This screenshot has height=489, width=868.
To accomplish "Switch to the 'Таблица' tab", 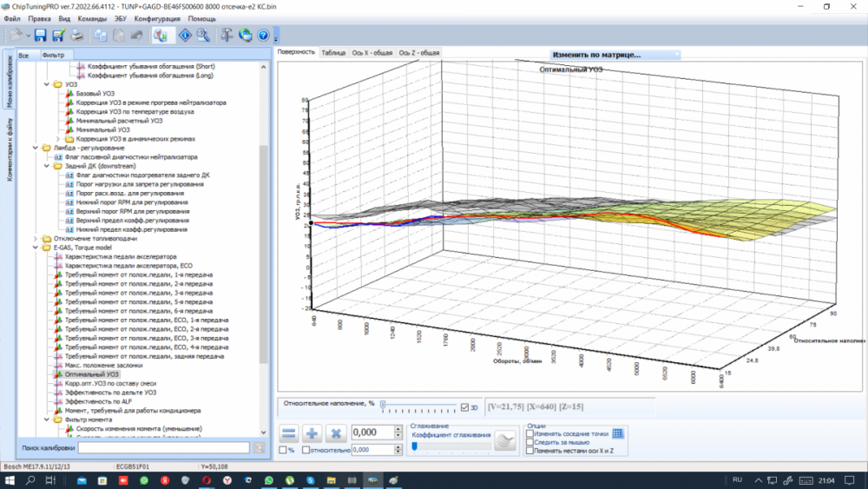I will point(333,52).
